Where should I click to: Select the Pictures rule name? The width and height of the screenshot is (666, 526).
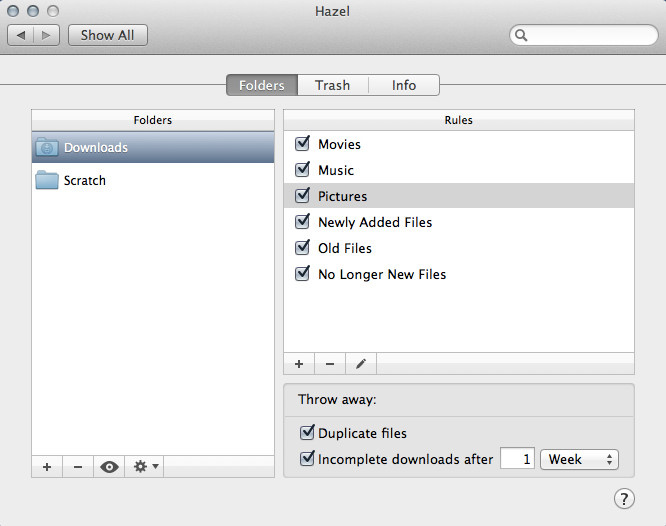[x=343, y=196]
